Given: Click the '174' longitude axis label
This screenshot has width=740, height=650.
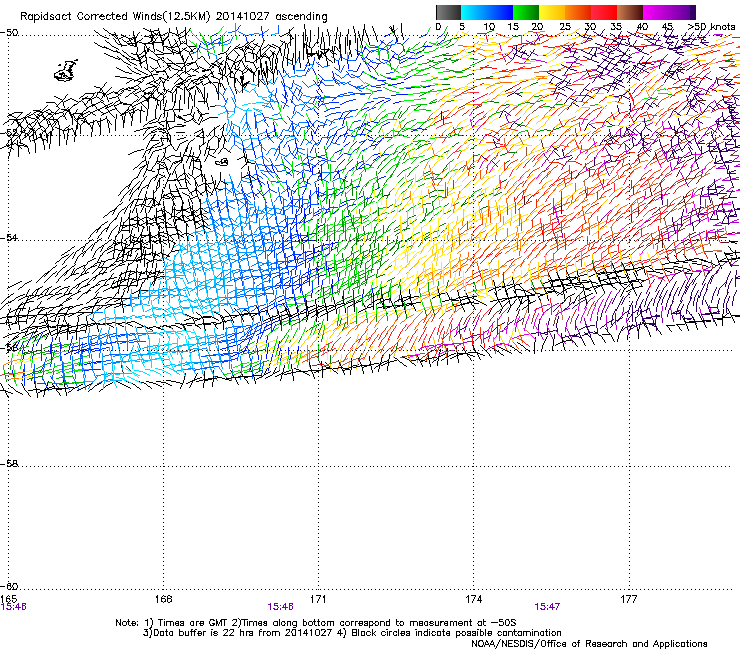Looking at the screenshot, I should pyautogui.click(x=473, y=599).
